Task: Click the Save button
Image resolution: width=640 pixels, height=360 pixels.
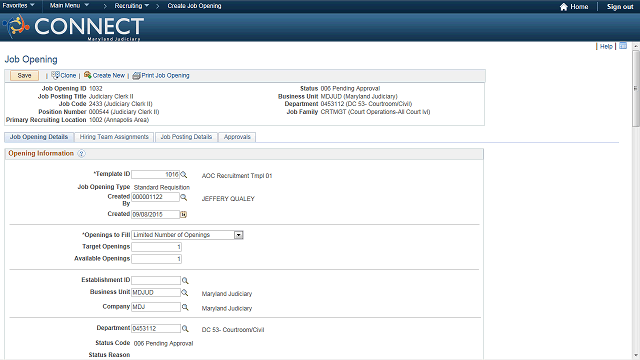Action: tap(24, 76)
